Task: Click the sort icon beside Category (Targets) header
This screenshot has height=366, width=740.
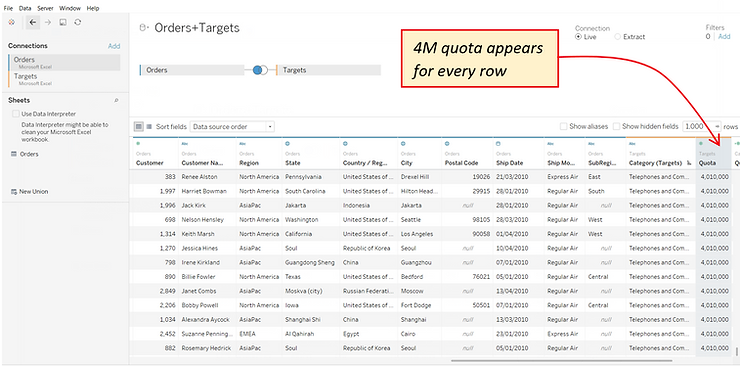Action: coord(689,163)
